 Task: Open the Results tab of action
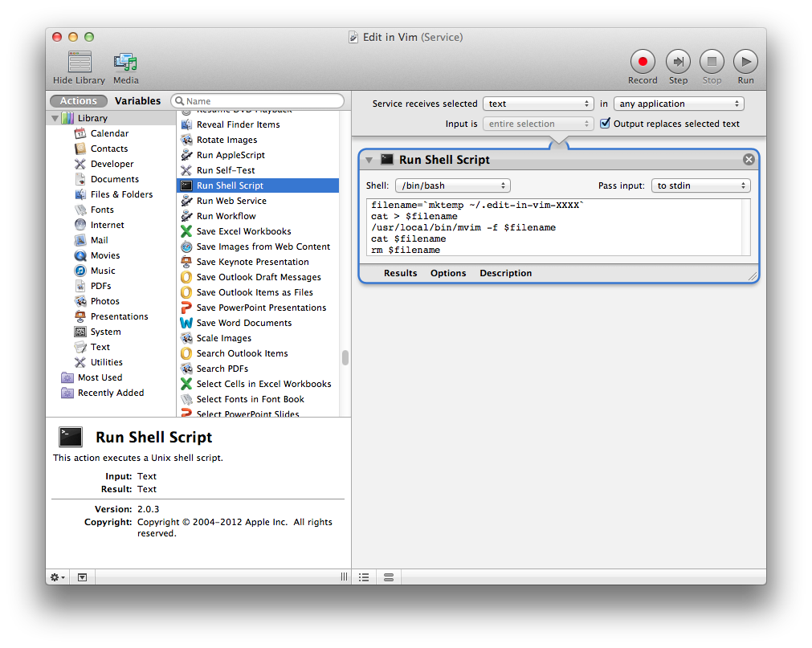(400, 273)
